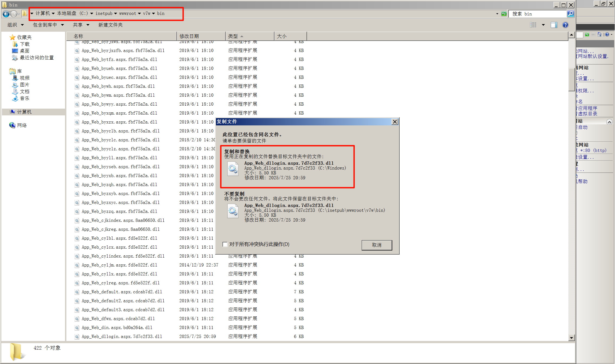The image size is (615, 364).
Task: Toggle the preview pane icon
Action: coord(554,25)
